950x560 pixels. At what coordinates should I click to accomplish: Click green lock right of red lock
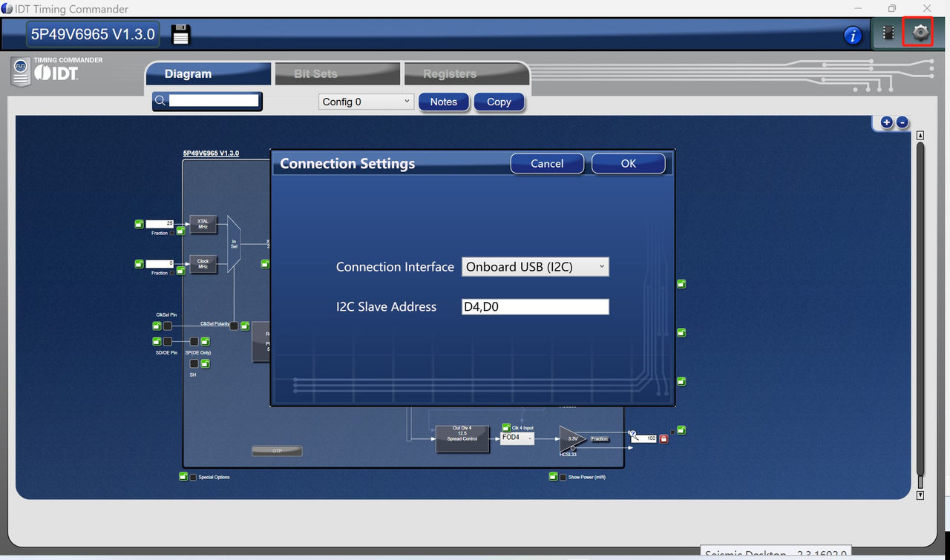tap(681, 430)
